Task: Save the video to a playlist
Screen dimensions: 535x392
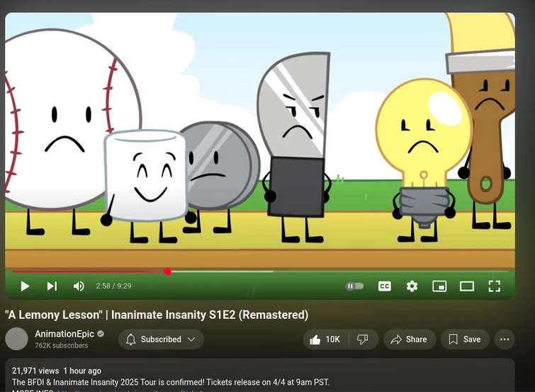Action: tap(465, 340)
